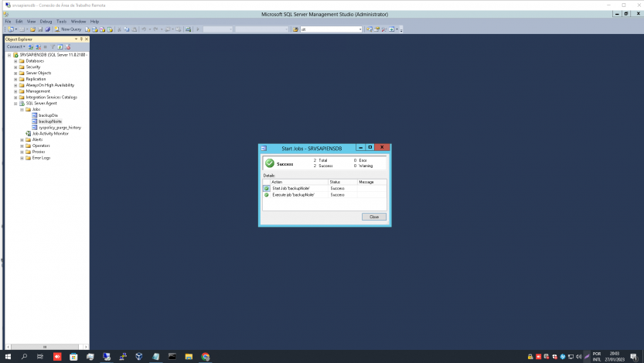Select the Start Job 'backupNoite' row
This screenshot has width=644, height=363.
click(x=325, y=188)
